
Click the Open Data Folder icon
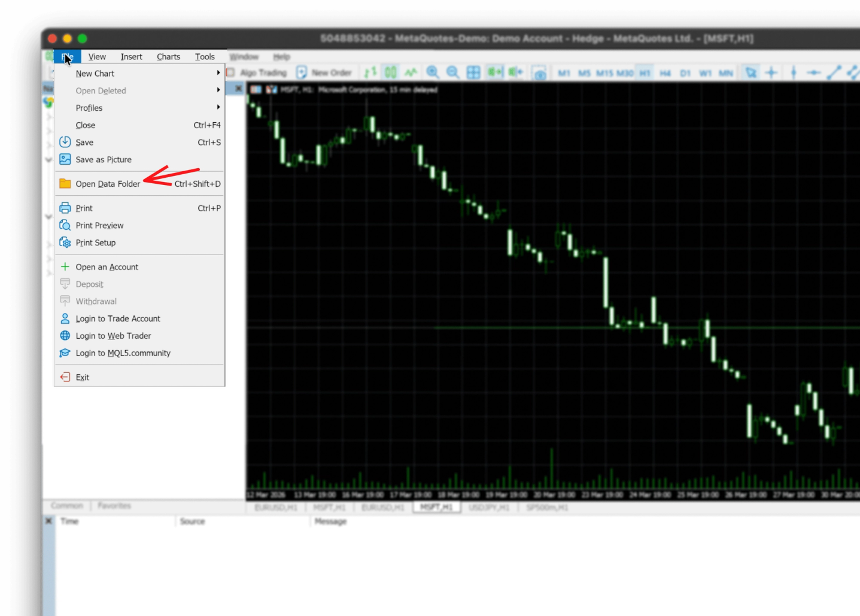click(x=65, y=184)
